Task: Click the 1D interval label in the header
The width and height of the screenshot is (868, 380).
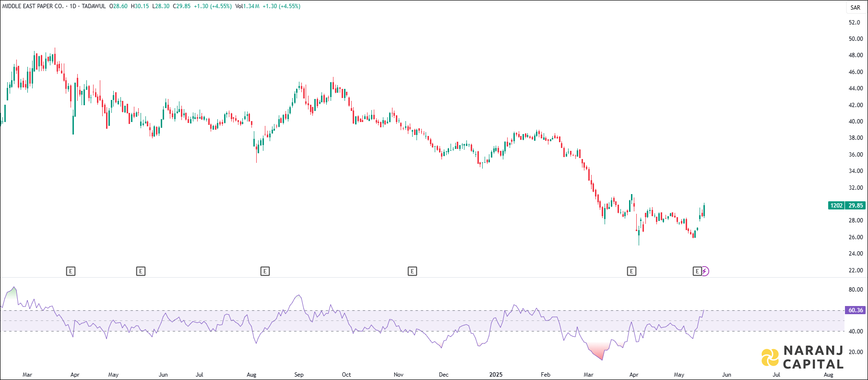Action: [73, 6]
